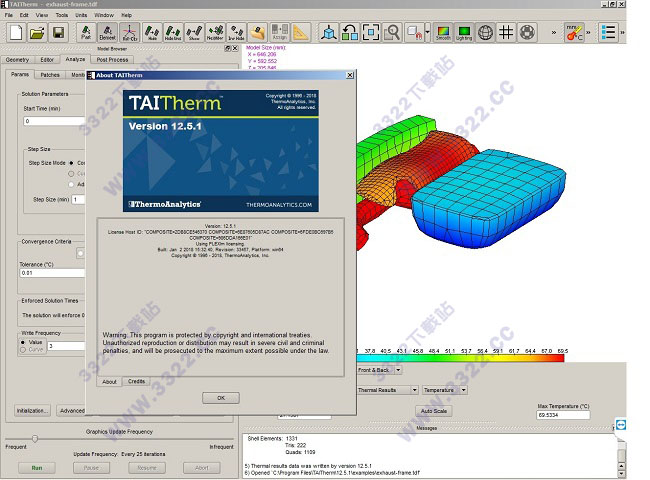
Task: Select Write Frequency Value radio
Action: tap(23, 342)
